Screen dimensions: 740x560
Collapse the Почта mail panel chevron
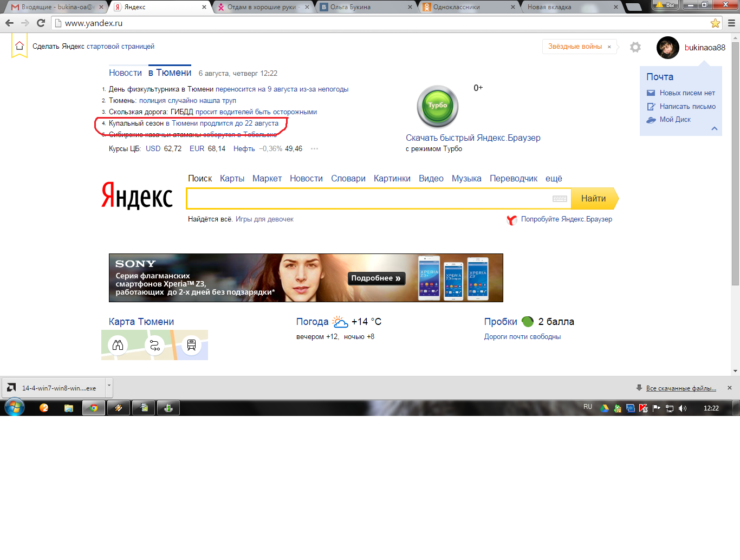click(x=714, y=128)
